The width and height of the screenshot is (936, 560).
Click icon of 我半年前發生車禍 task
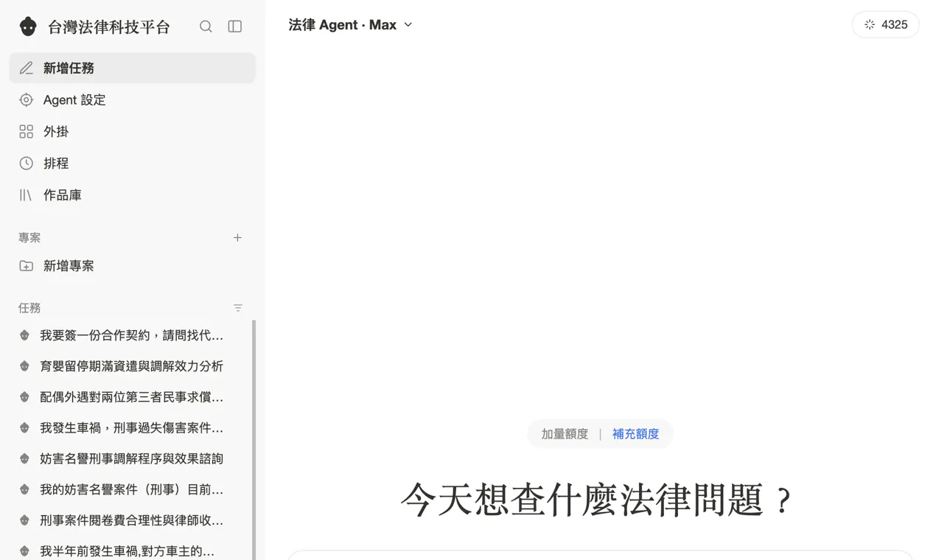[x=24, y=551]
